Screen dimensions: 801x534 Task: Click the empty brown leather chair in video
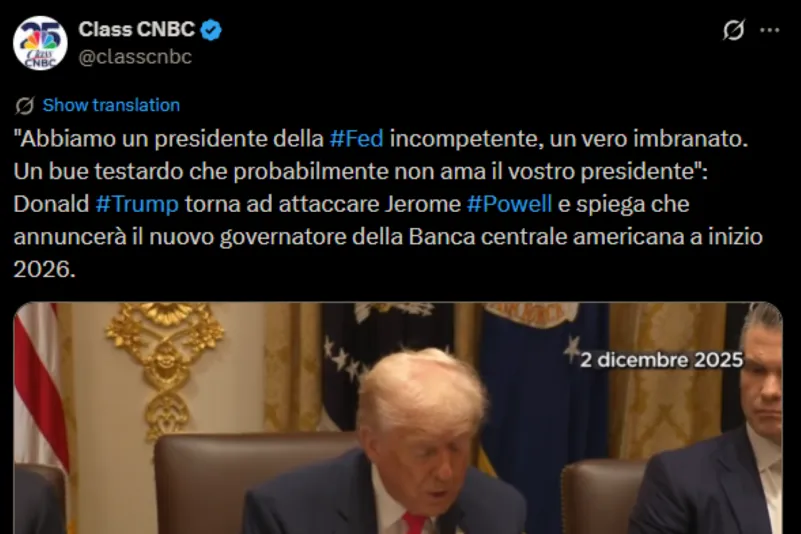point(601,497)
